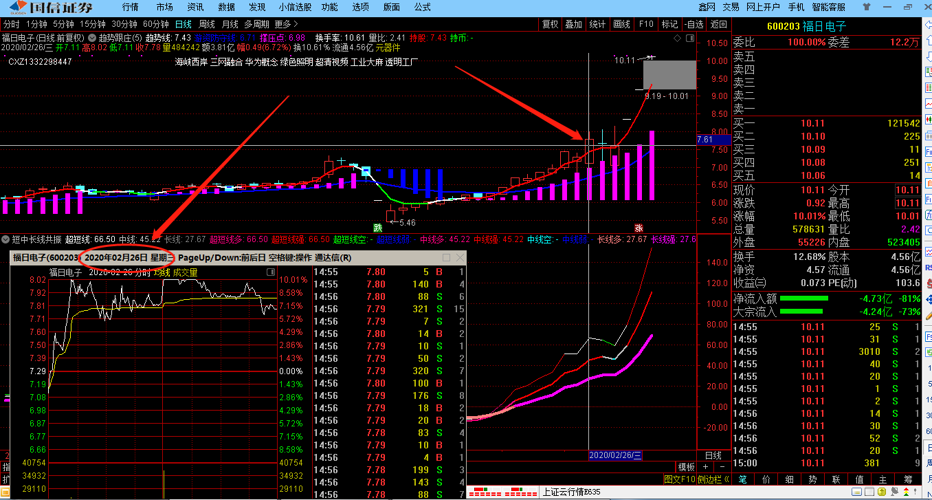Click the traffic light icon in the status bar
This screenshot has height=500, width=932.
click(x=906, y=492)
